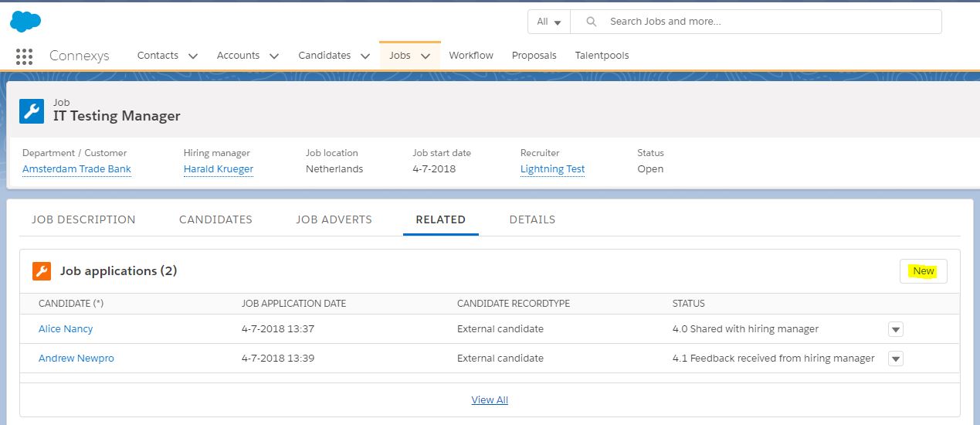Select the Related tab
Screen dimensions: 980x425
[x=441, y=219]
